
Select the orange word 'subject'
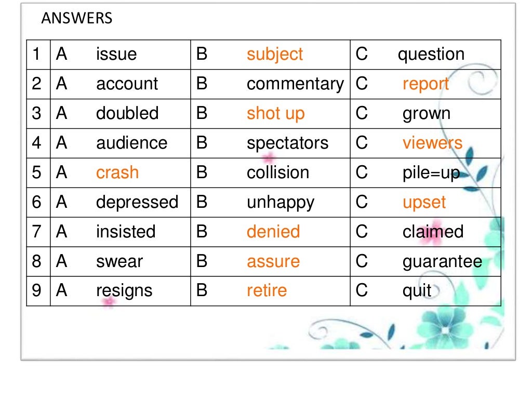coord(275,54)
